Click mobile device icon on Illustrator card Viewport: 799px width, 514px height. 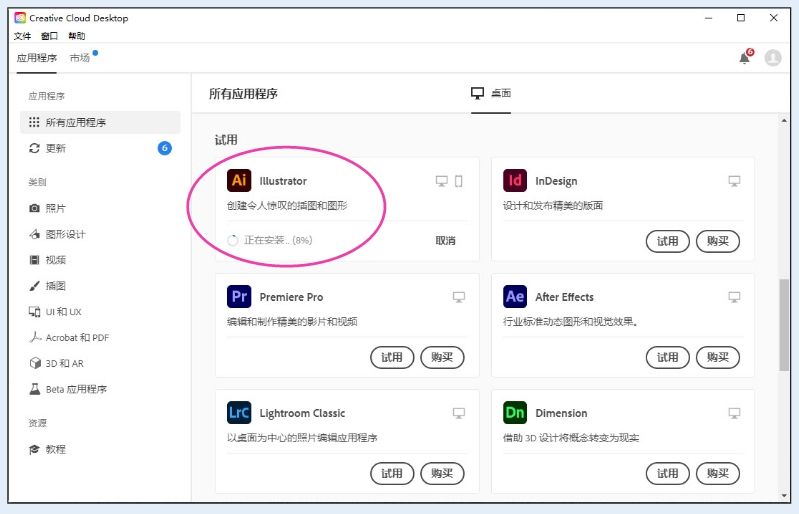459,181
